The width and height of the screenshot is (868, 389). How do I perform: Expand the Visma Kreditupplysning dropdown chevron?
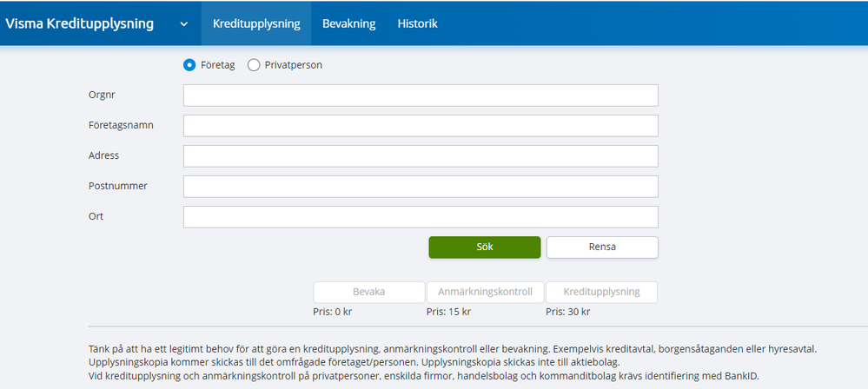[x=183, y=24]
